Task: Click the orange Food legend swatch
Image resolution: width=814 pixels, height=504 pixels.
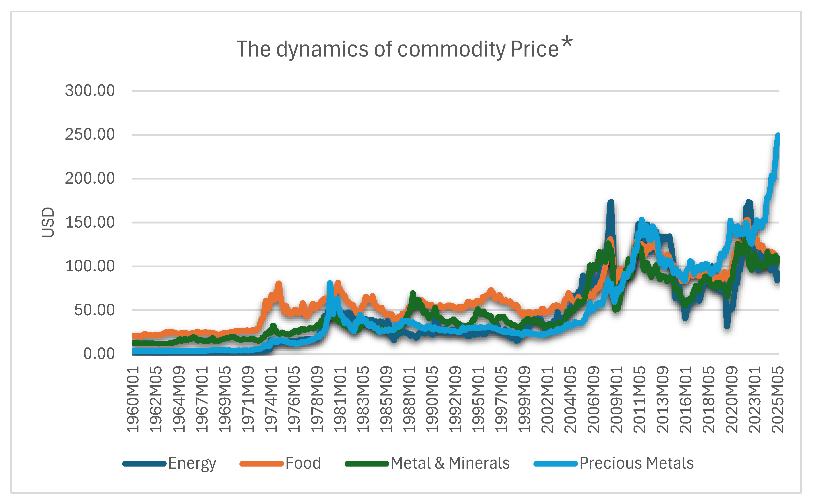Action: [262, 464]
